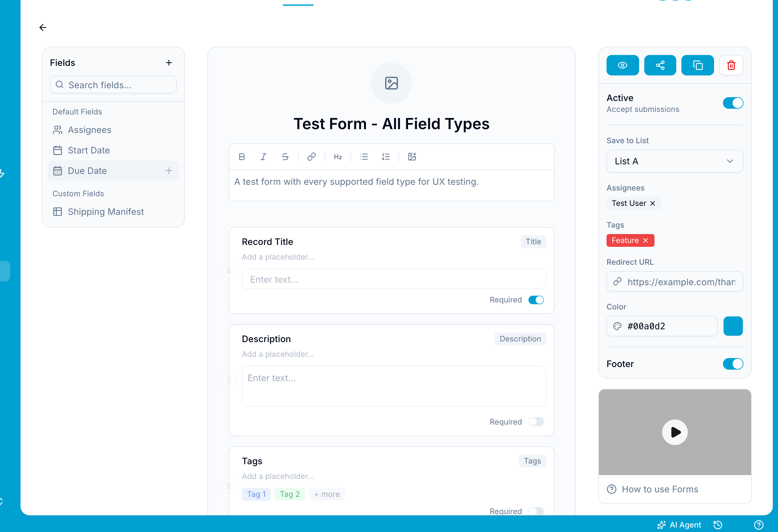Add the Shipping Manifest custom field

point(113,211)
